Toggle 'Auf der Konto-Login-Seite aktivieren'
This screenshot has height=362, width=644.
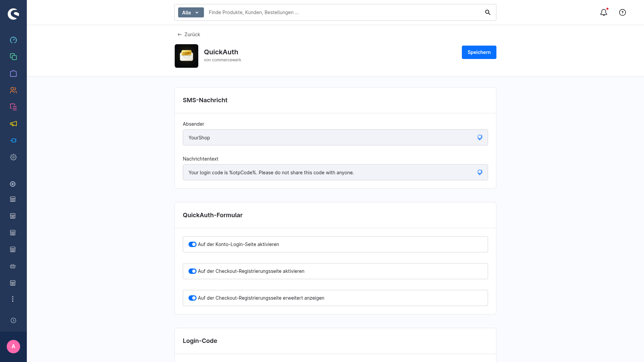(x=193, y=244)
